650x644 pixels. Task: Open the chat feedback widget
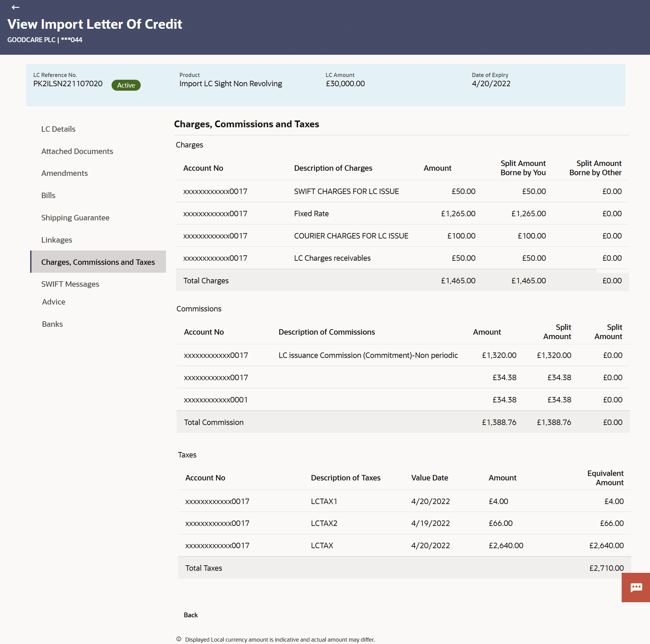click(x=636, y=587)
